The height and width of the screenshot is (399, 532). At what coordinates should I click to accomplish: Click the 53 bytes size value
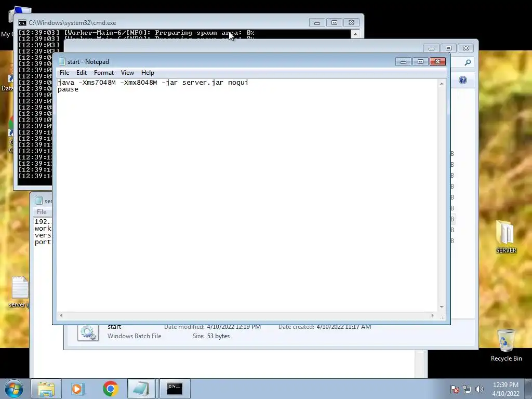[x=218, y=336]
